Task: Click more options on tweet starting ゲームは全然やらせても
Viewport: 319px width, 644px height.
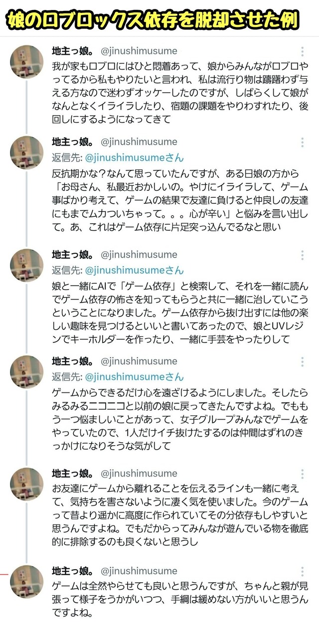Action: (x=302, y=571)
